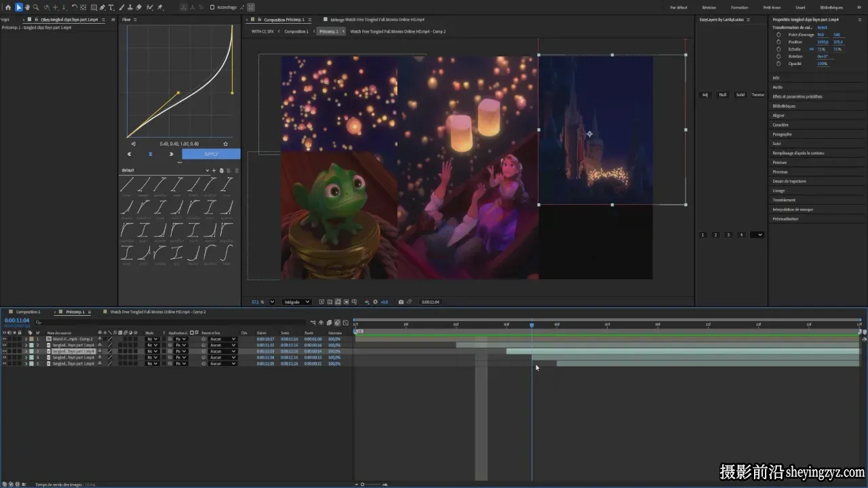This screenshot has height=488, width=868.
Task: Select the Selection arrow tool
Action: tap(18, 7)
